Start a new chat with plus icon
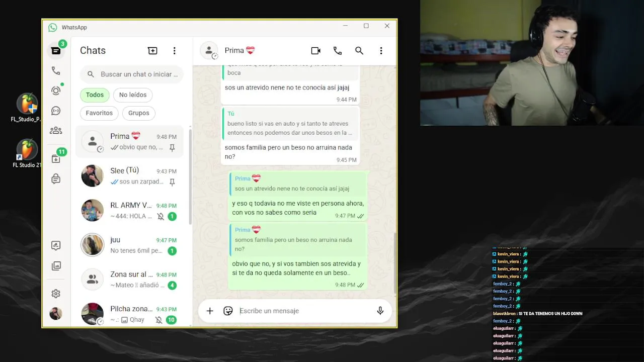Viewport: 644px width, 362px height. [x=152, y=51]
